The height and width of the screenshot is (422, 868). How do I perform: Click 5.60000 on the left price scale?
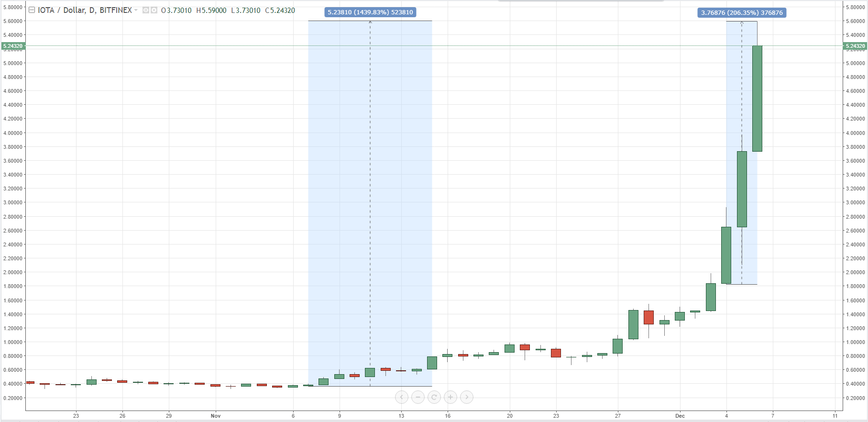(x=13, y=21)
